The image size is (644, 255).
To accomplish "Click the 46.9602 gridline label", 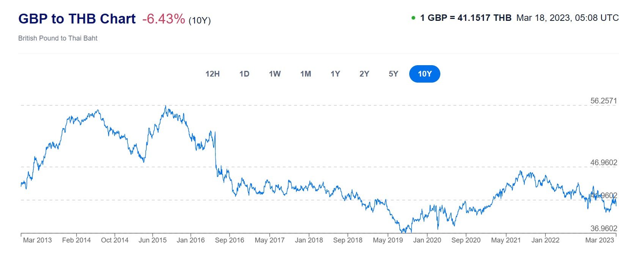I will tap(604, 163).
